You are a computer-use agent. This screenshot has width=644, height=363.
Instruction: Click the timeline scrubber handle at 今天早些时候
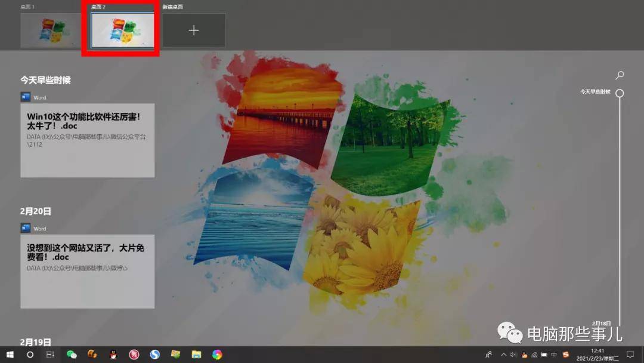(x=620, y=93)
